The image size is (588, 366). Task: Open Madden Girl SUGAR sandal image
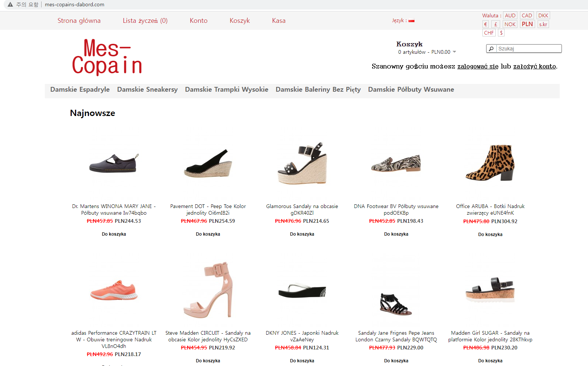click(490, 290)
